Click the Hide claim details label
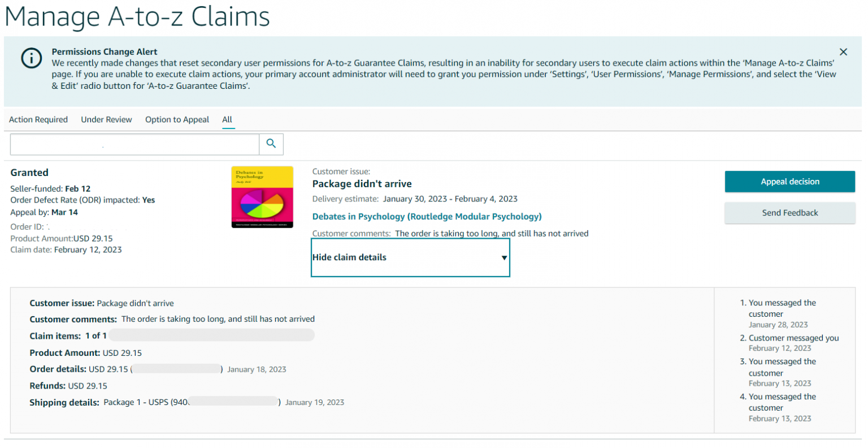This screenshot has height=448, width=868. point(349,257)
